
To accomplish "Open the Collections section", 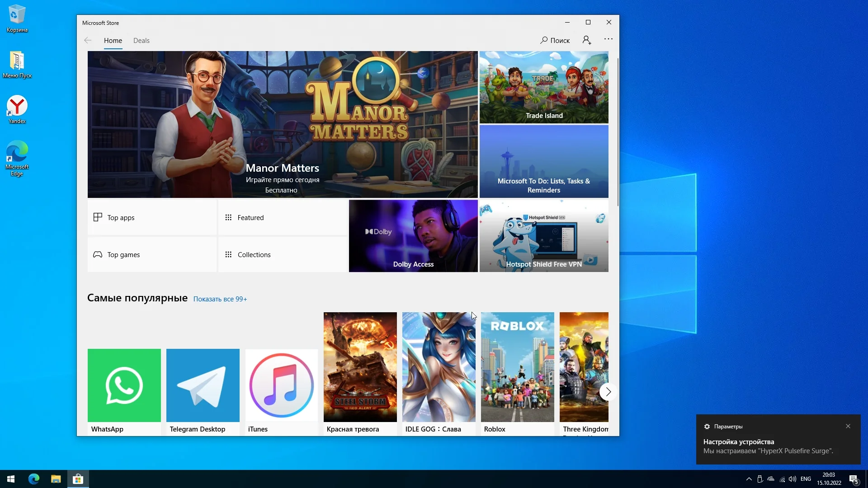I will 282,254.
